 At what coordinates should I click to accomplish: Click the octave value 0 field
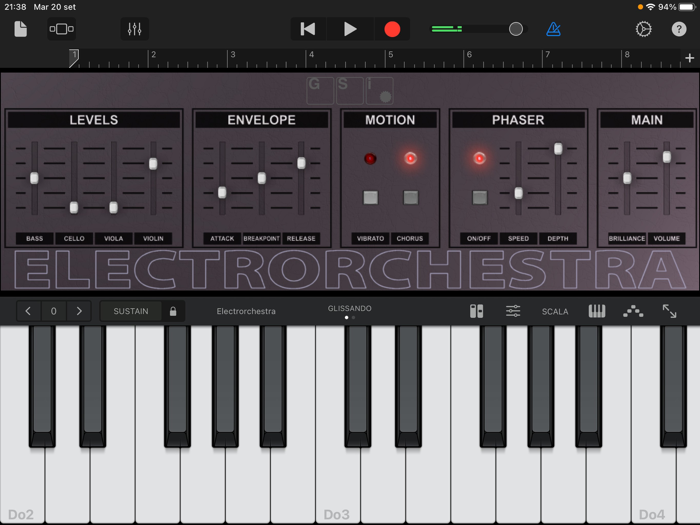click(54, 311)
